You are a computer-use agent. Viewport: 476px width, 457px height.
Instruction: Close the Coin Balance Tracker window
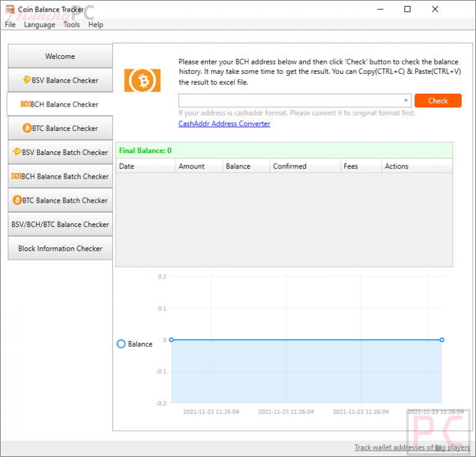coord(435,9)
